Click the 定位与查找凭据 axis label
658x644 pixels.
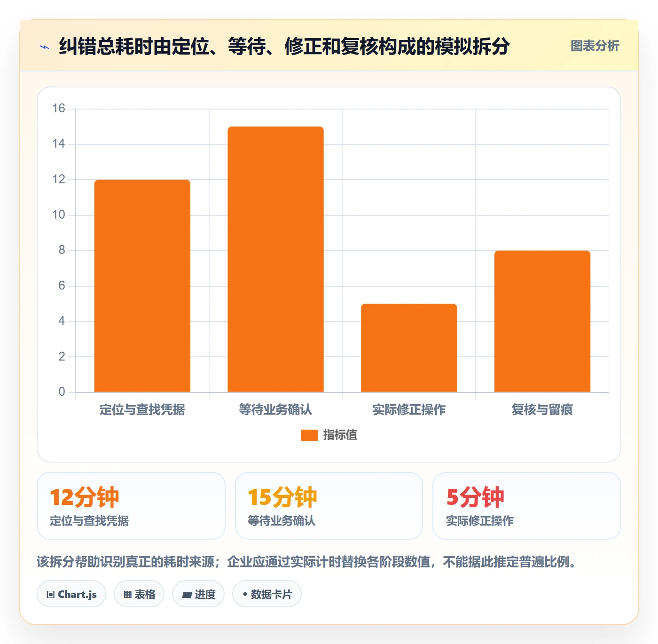pyautogui.click(x=142, y=410)
